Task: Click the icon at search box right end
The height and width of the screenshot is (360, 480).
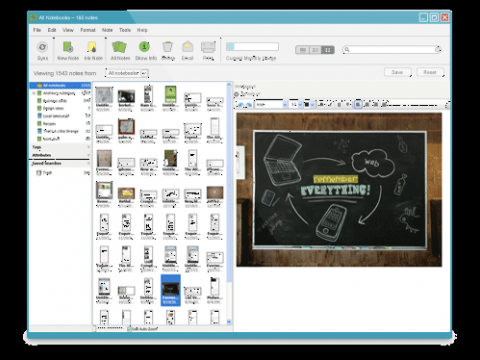Action: [438, 50]
